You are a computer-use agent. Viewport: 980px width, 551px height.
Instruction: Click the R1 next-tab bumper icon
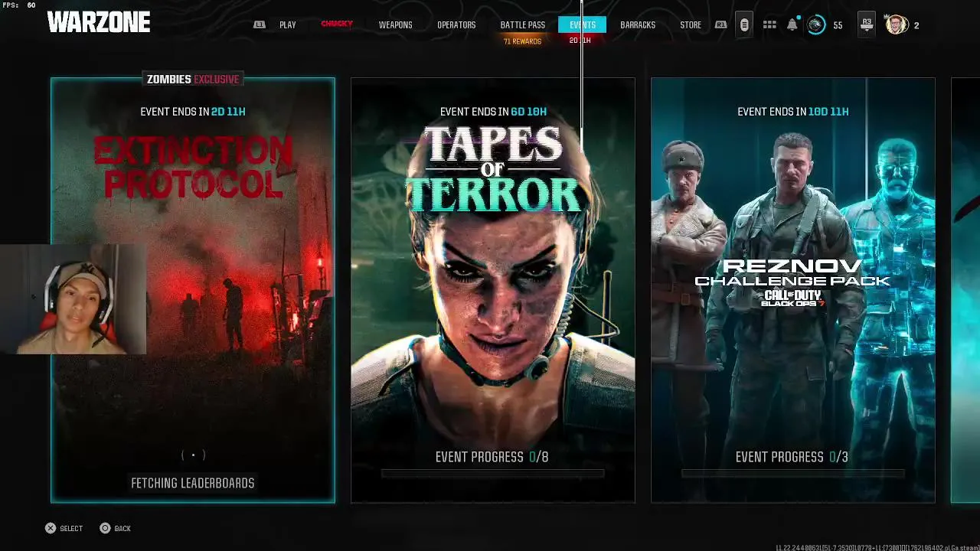click(720, 25)
